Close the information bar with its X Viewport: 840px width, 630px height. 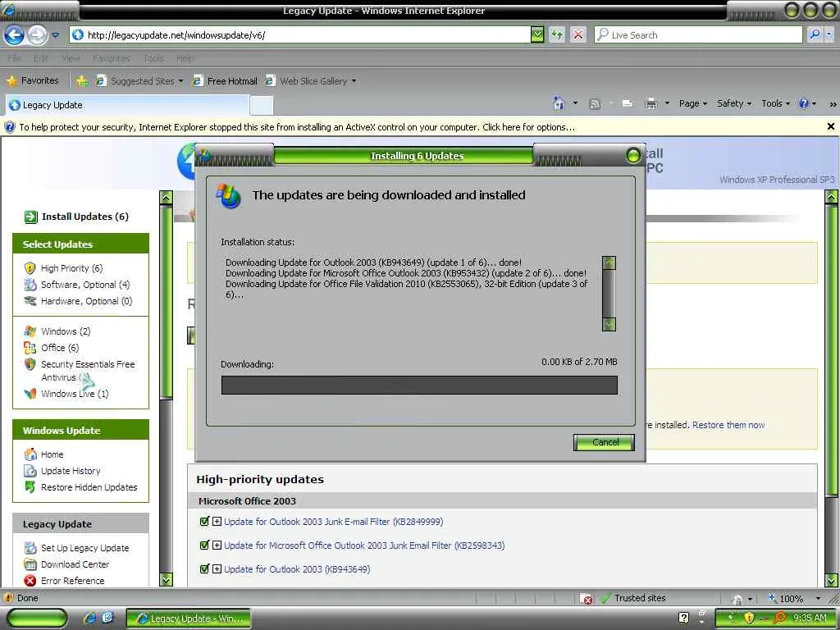tap(830, 127)
